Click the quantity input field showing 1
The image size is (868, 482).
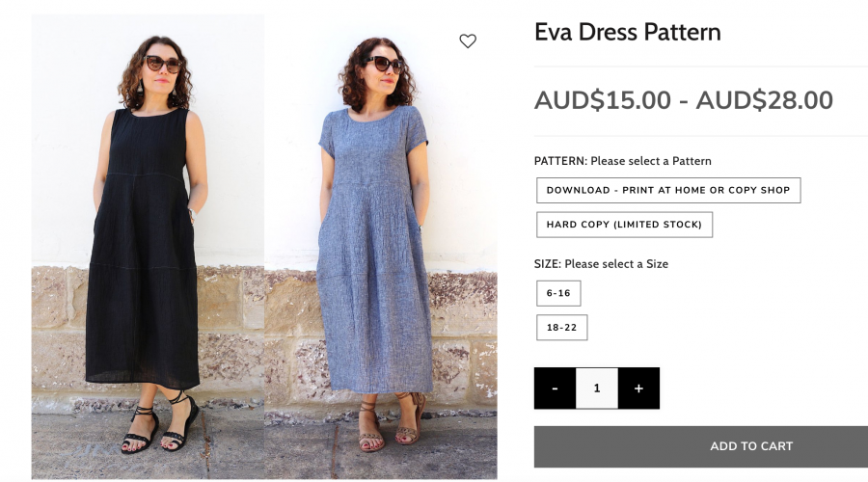click(597, 388)
